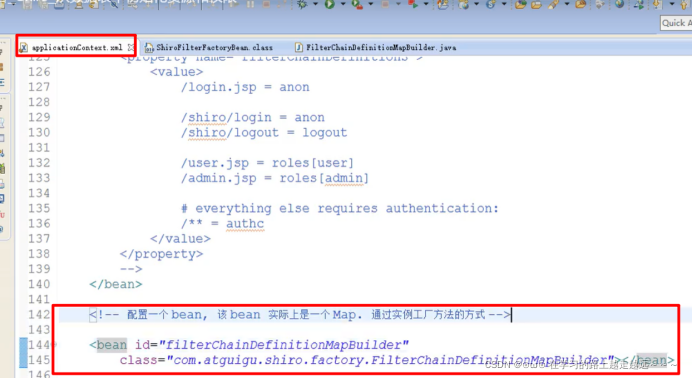Close the applicationContext.xml tab
Screen dimensions: 692x379
coord(131,47)
